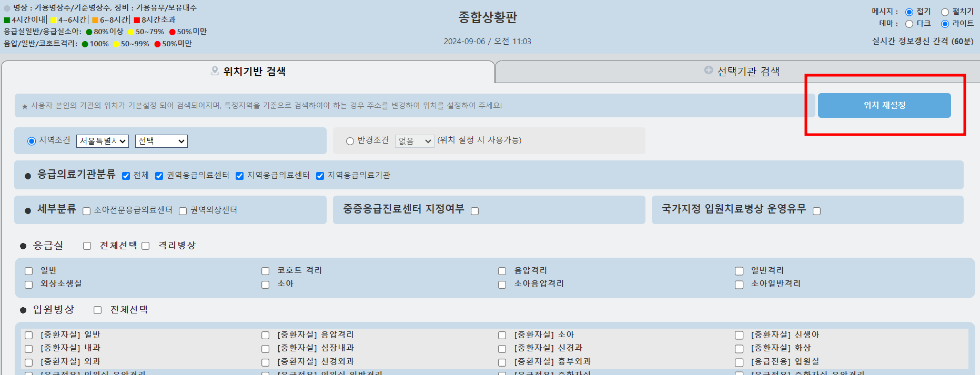Click the star icon in the notice bar
980x375 pixels.
(x=25, y=106)
